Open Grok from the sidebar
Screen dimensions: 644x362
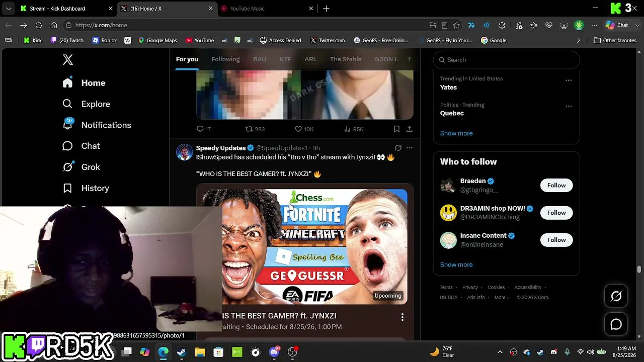[81, 167]
